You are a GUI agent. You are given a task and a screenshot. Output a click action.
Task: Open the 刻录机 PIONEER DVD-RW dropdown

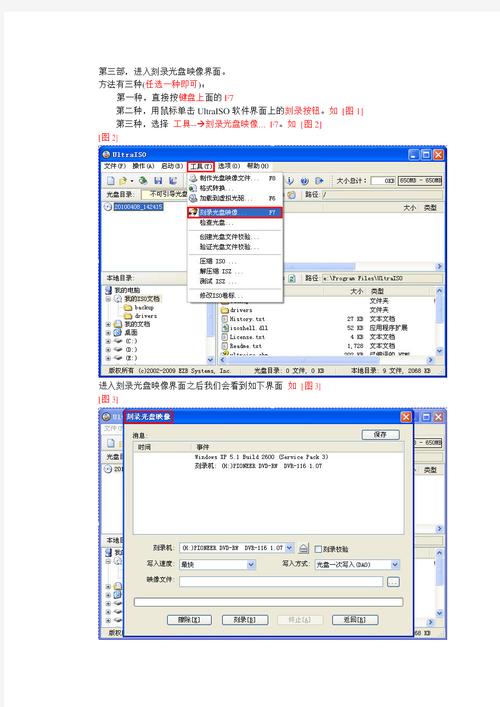[289, 548]
